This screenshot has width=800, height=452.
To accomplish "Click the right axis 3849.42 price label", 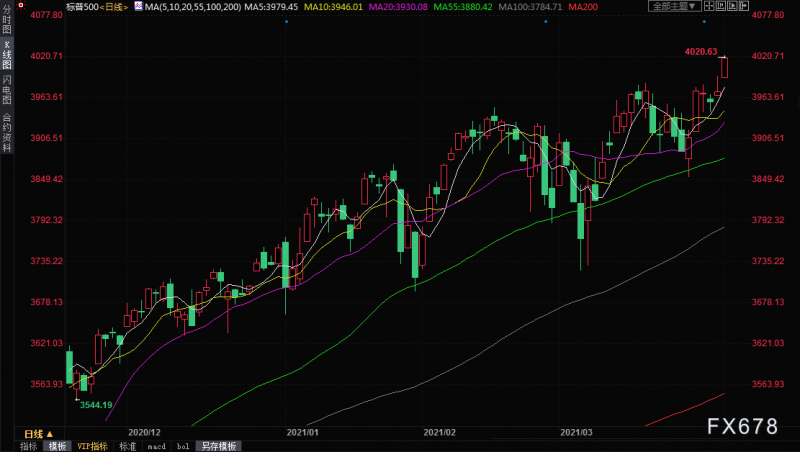I will point(768,179).
